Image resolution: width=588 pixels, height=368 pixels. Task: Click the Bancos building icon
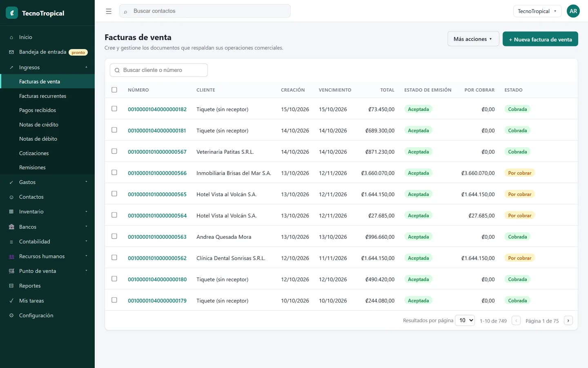(x=11, y=227)
